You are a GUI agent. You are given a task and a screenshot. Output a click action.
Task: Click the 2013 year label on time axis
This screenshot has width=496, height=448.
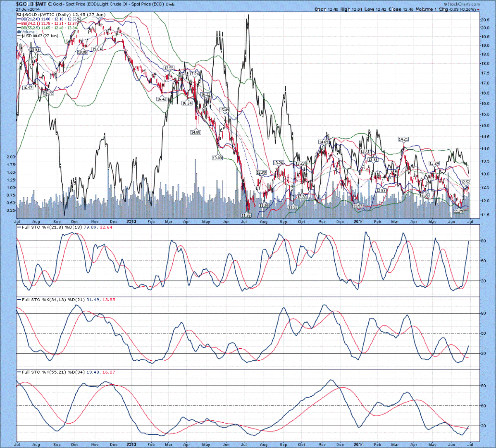131,221
